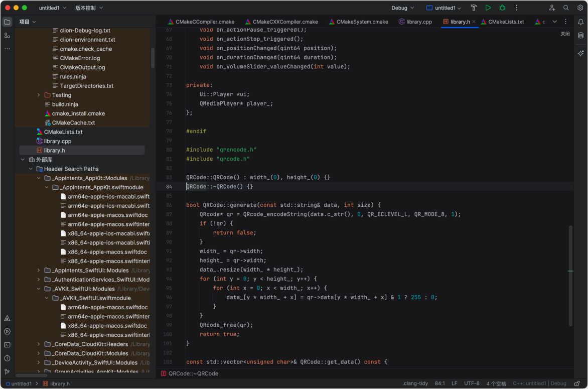The width and height of the screenshot is (588, 389).
Task: Open the Database tool window icon
Action: [x=580, y=36]
